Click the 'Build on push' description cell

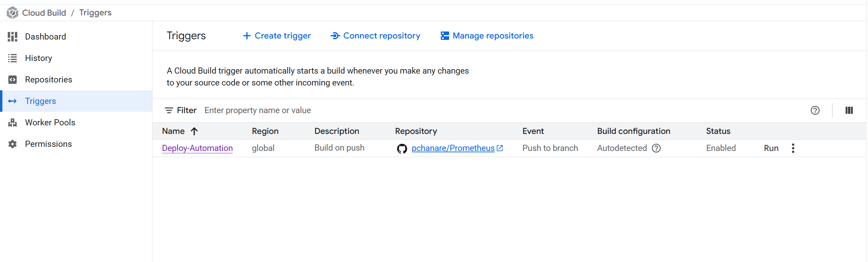339,148
